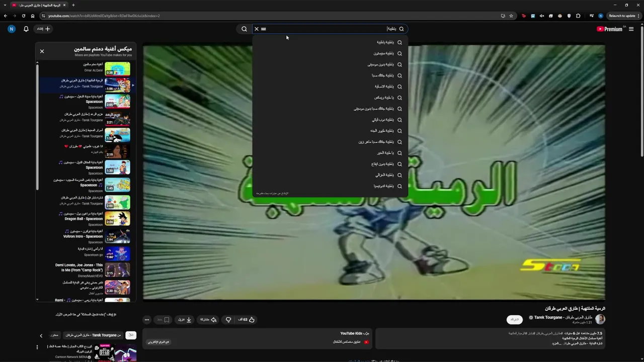
Task: Click the Create plus button
Action: (44, 29)
